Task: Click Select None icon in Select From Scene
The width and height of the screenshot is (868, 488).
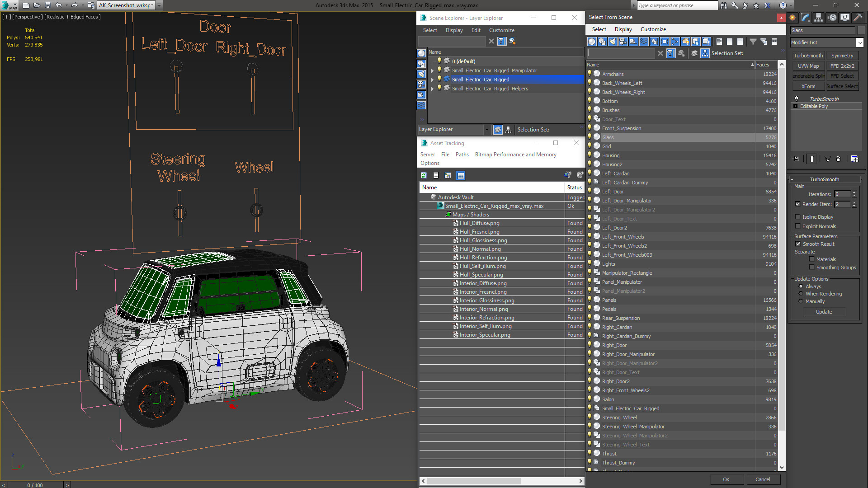Action: point(730,42)
